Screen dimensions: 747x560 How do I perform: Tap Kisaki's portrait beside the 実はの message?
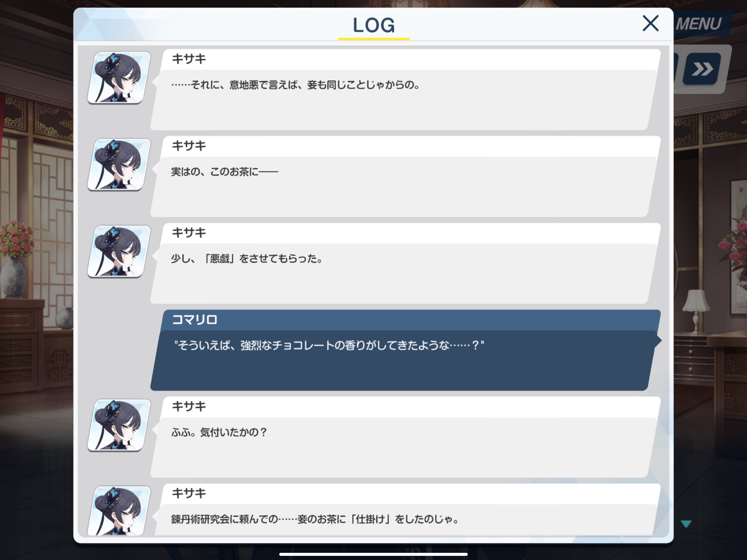119,165
